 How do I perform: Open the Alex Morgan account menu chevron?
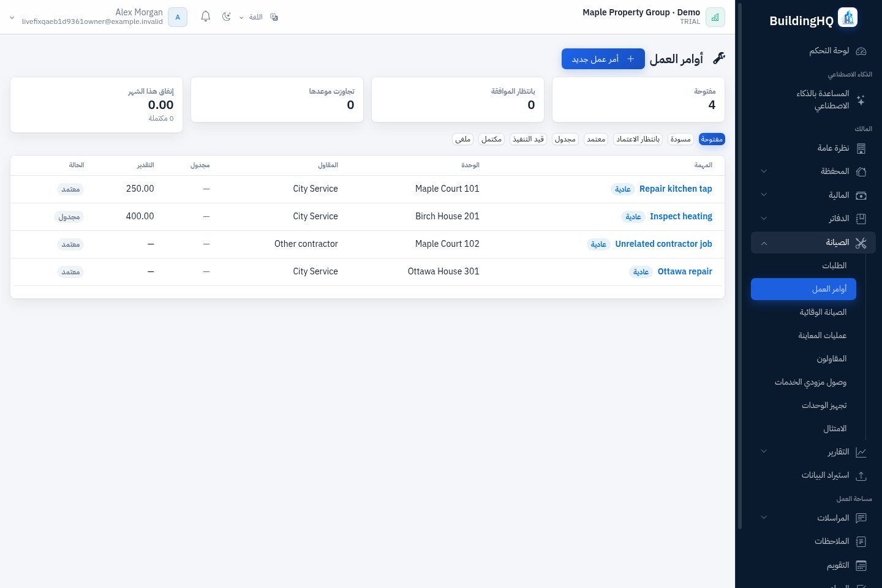coord(12,18)
